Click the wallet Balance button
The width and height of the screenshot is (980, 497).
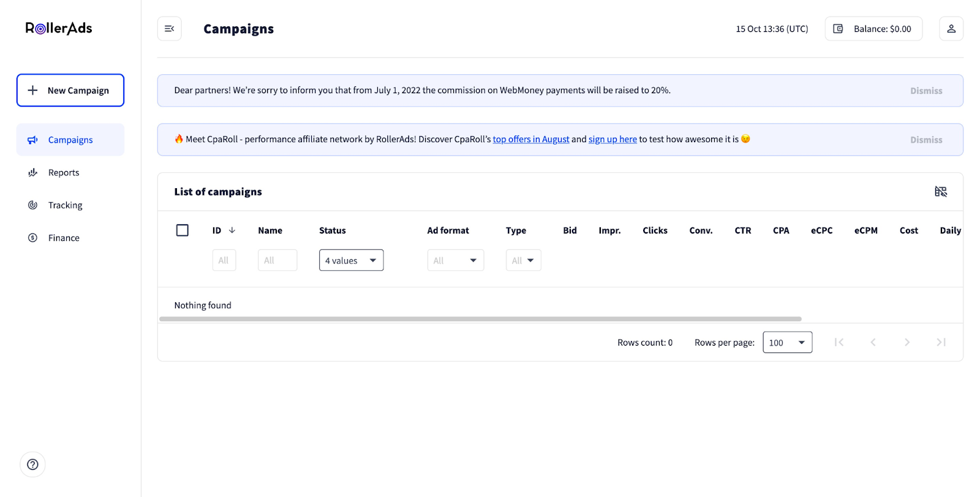[873, 29]
